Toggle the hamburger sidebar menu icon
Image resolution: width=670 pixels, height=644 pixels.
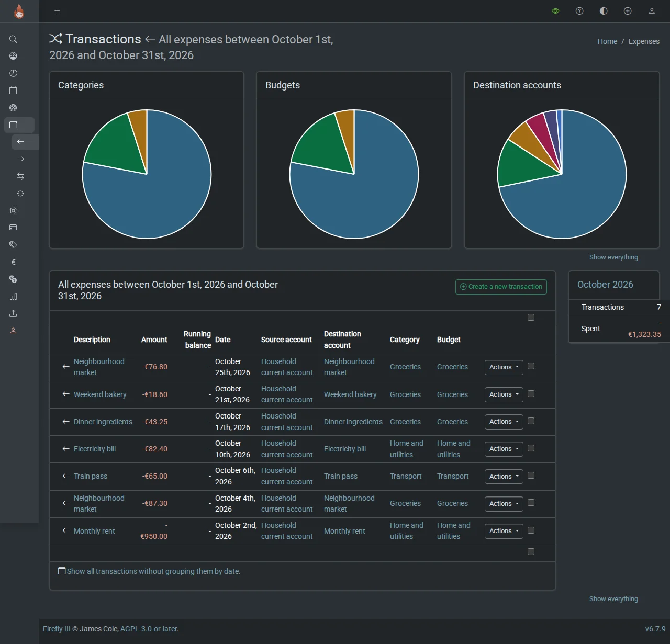[x=57, y=11]
